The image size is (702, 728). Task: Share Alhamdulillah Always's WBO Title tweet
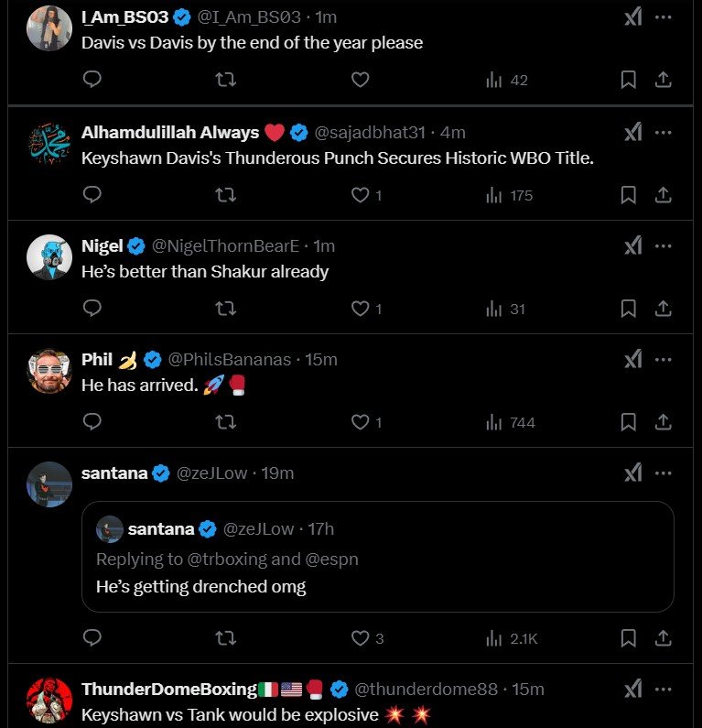point(663,195)
